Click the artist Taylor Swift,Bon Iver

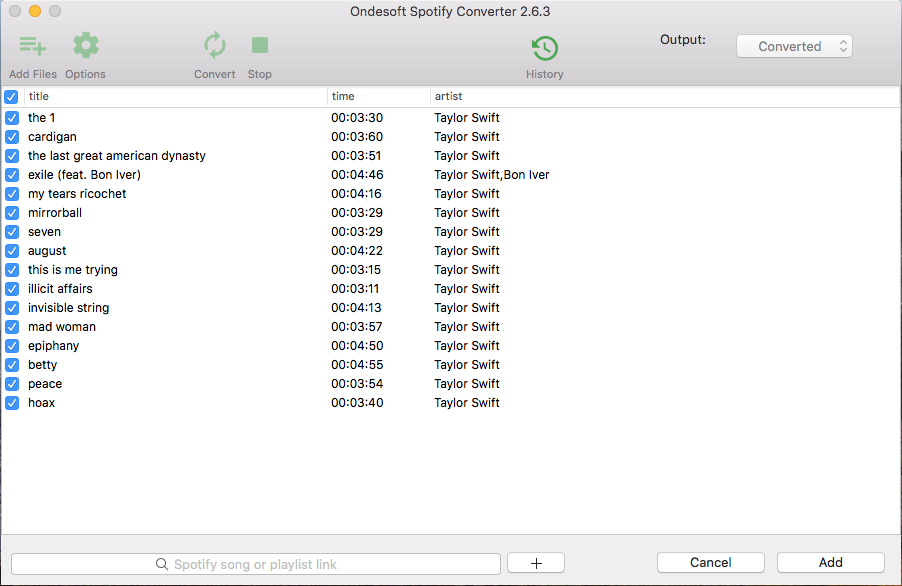coord(492,175)
